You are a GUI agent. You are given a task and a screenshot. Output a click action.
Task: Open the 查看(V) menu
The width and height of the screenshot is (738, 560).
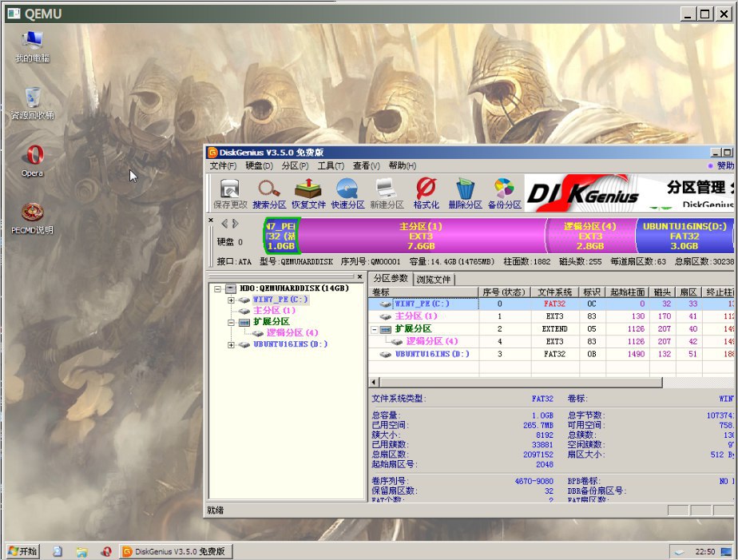click(x=366, y=165)
